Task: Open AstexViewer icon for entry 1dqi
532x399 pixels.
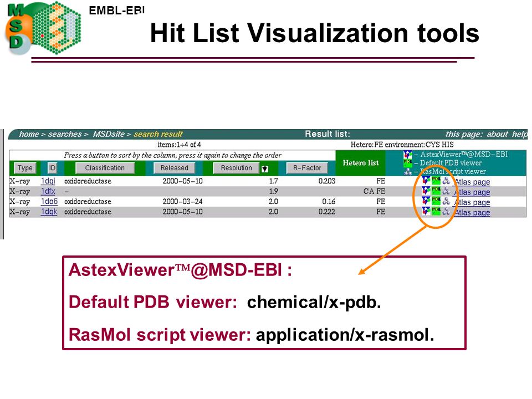Action: 426,181
